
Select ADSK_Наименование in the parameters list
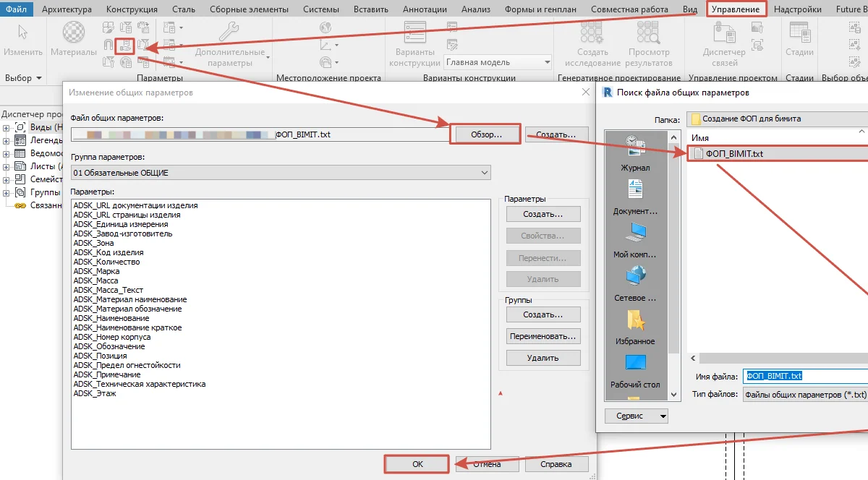(x=111, y=318)
